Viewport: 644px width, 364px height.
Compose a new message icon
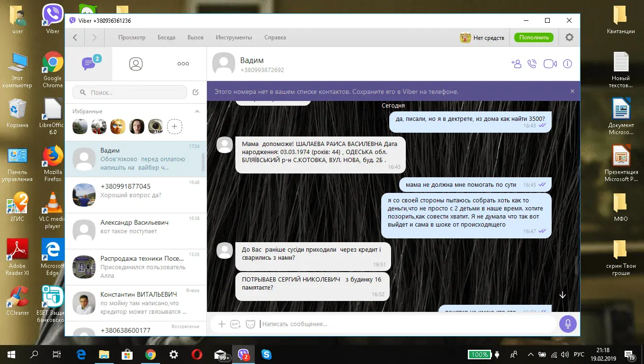[x=196, y=92]
